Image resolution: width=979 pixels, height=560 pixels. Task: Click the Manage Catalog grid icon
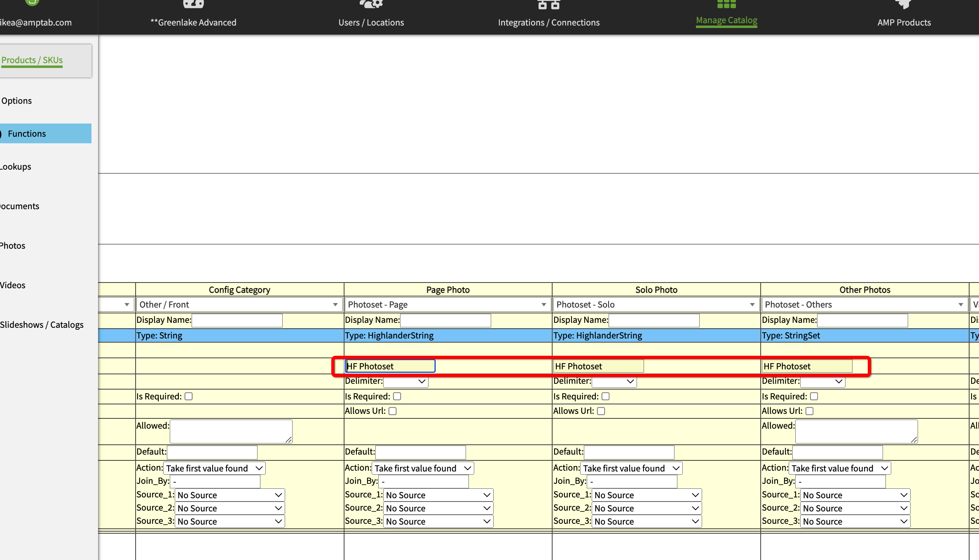726,4
